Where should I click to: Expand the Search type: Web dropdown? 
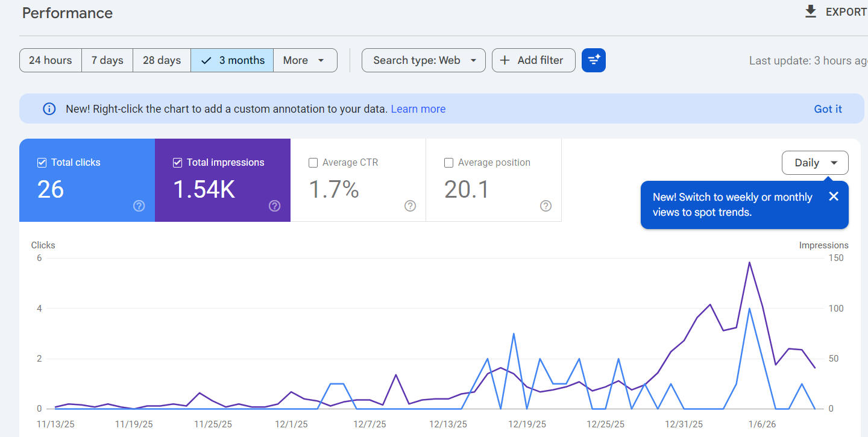click(x=423, y=60)
